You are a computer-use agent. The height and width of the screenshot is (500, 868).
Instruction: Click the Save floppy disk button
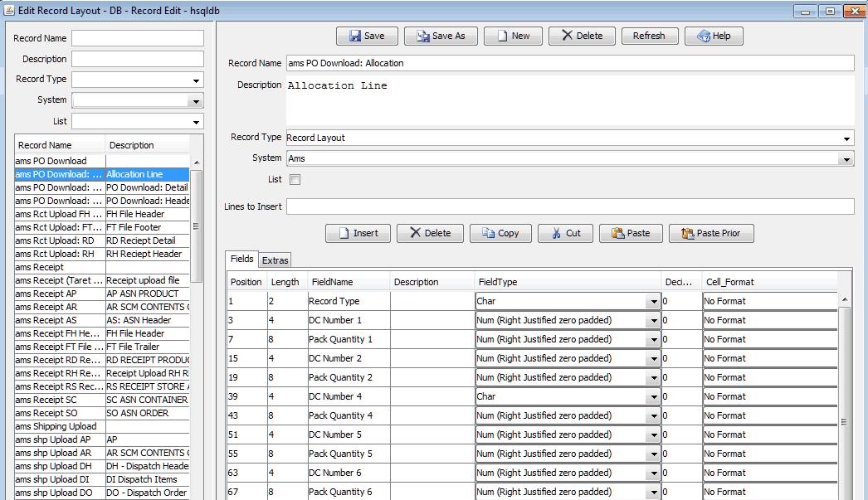tap(367, 36)
